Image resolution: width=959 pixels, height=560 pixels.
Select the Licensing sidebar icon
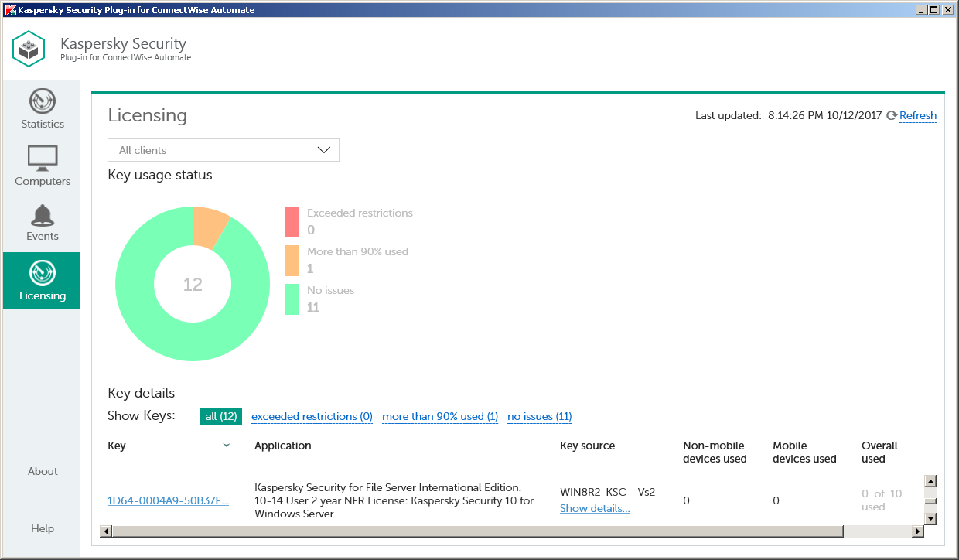click(x=43, y=273)
